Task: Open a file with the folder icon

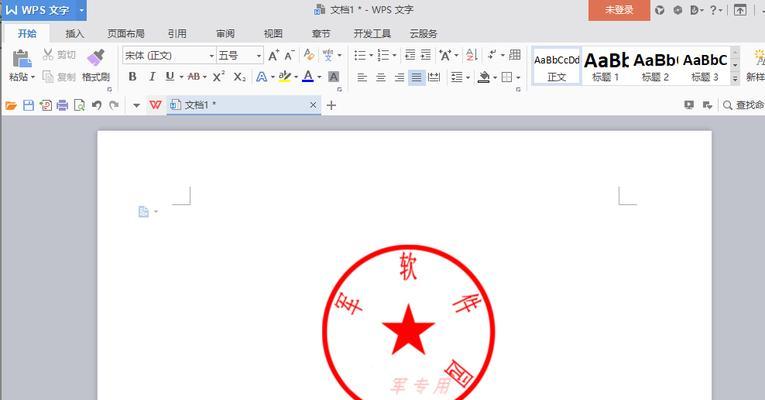Action: tap(11, 105)
